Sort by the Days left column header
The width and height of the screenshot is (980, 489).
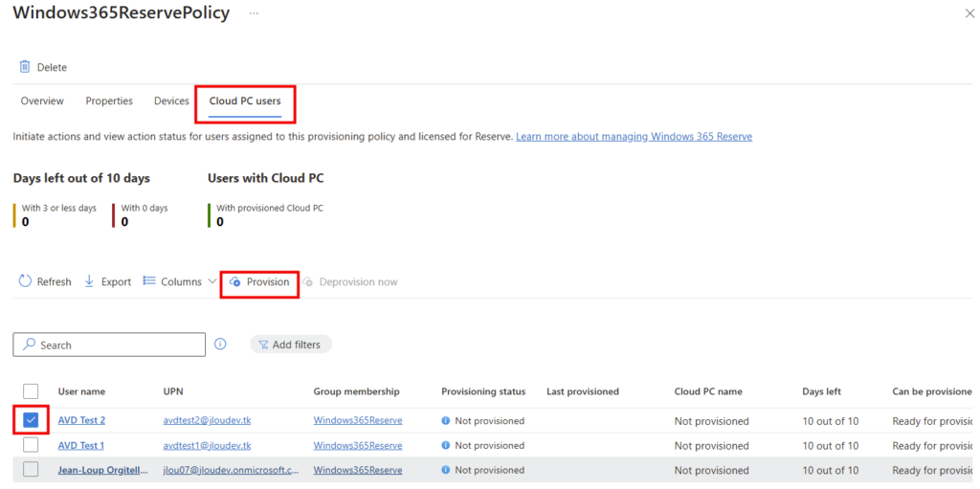point(822,392)
